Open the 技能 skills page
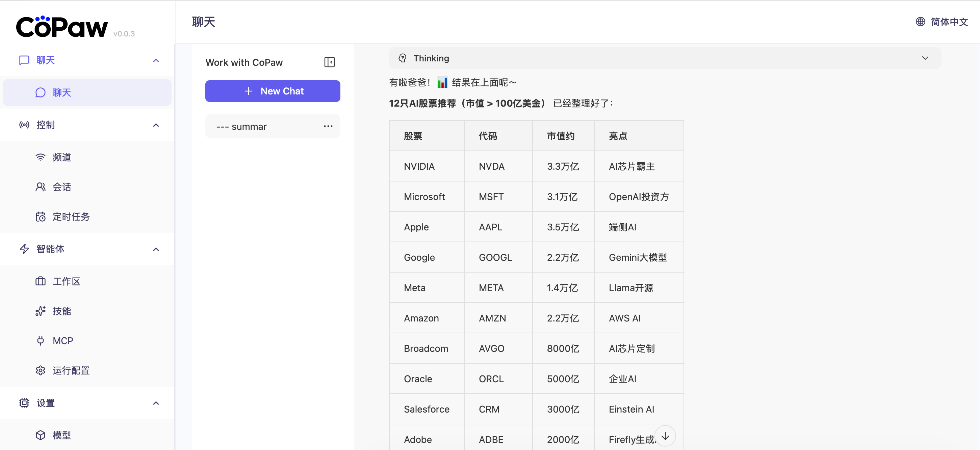The height and width of the screenshot is (450, 980). click(x=62, y=311)
